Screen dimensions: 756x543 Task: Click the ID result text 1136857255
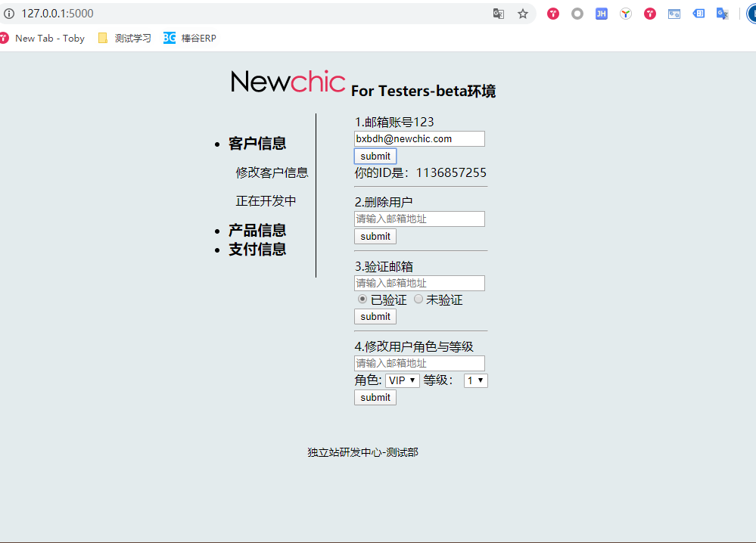coord(451,172)
